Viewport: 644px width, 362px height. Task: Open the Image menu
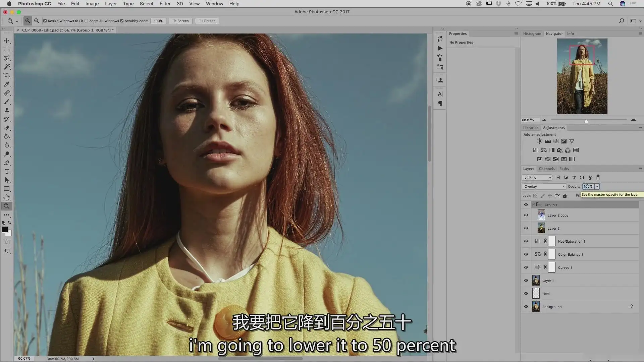(x=92, y=4)
